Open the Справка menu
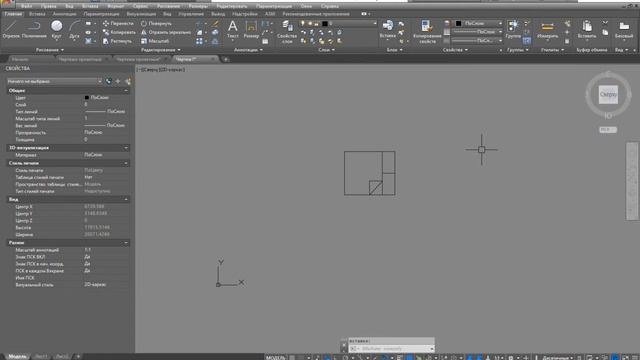This screenshot has width=640, height=360. [x=330, y=6]
